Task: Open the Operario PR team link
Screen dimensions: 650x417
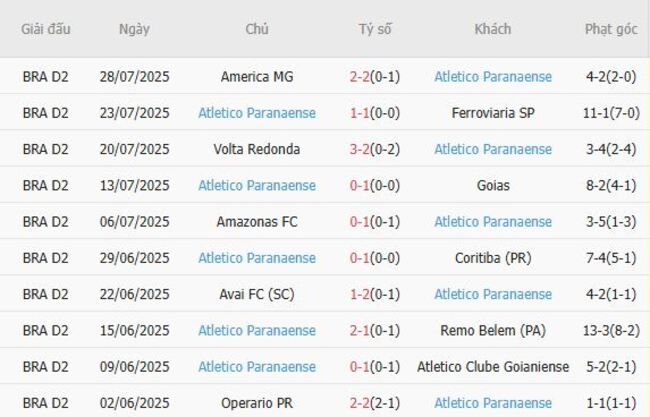Action: point(257,402)
